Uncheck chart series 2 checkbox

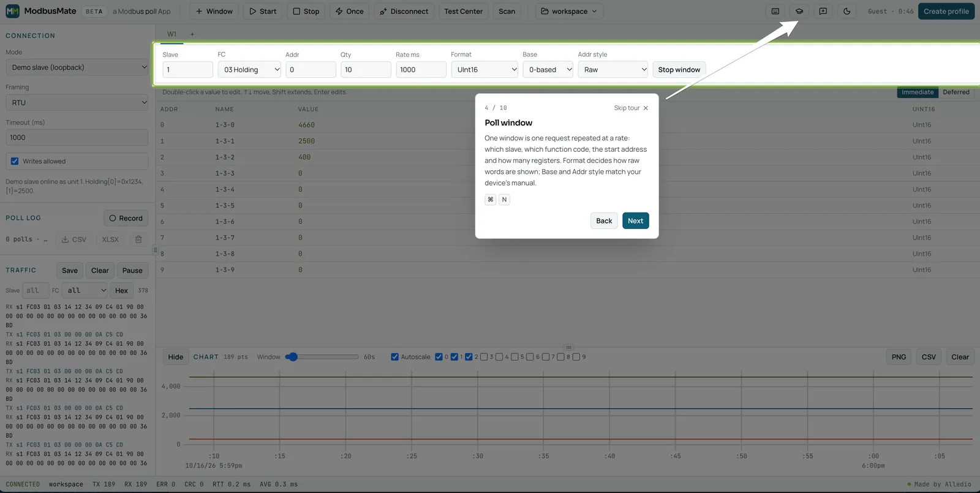pos(469,357)
